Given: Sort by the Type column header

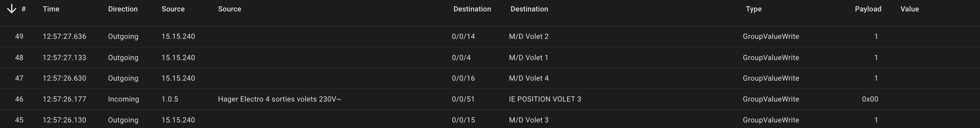Looking at the screenshot, I should pos(754,9).
